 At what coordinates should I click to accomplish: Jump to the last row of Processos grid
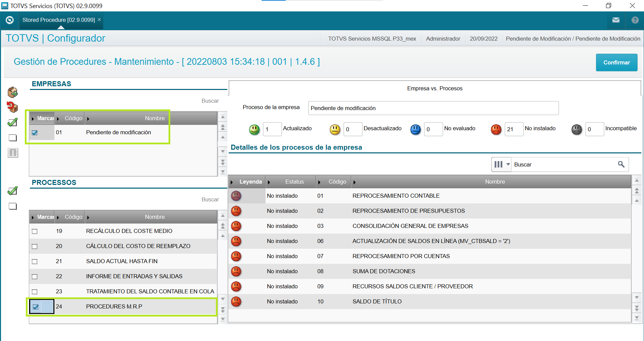tap(223, 319)
